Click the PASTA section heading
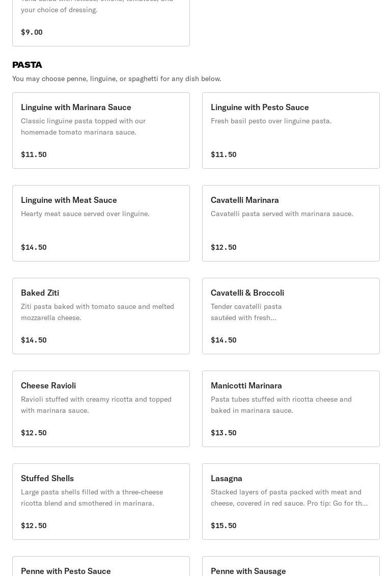 coord(27,65)
